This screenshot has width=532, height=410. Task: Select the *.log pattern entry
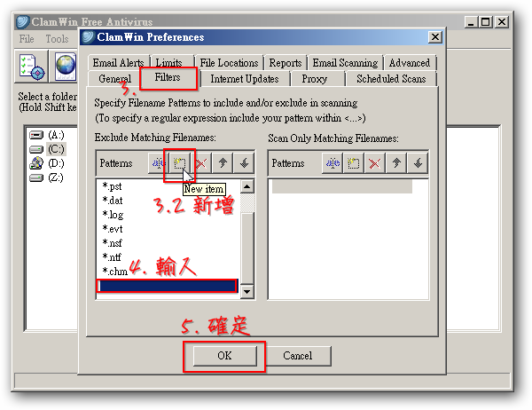[113, 215]
